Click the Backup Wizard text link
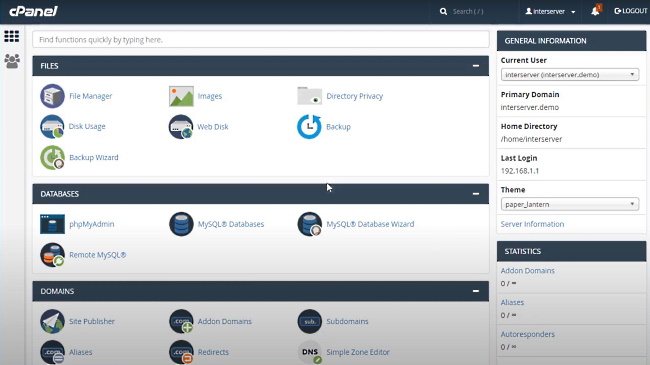This screenshot has width=650, height=365. coord(94,157)
